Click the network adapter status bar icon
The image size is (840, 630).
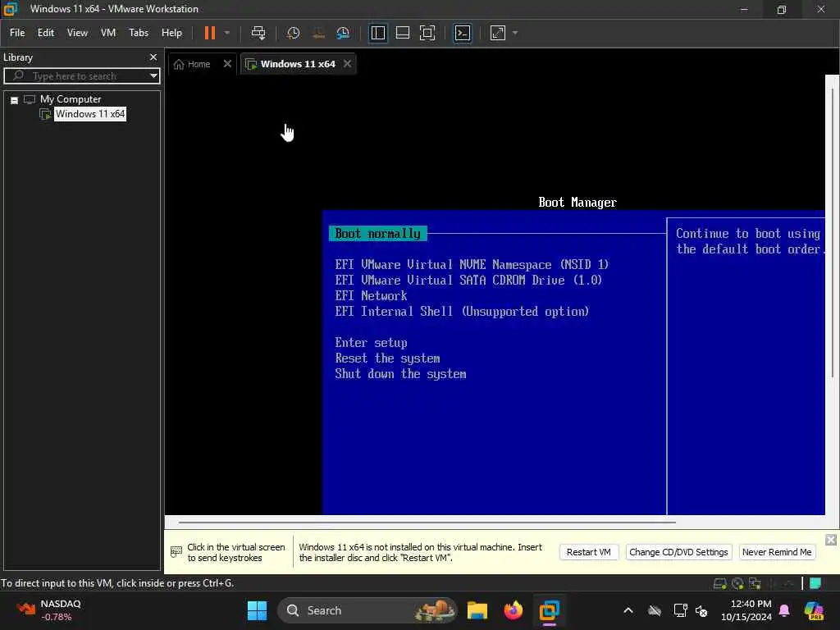(755, 583)
